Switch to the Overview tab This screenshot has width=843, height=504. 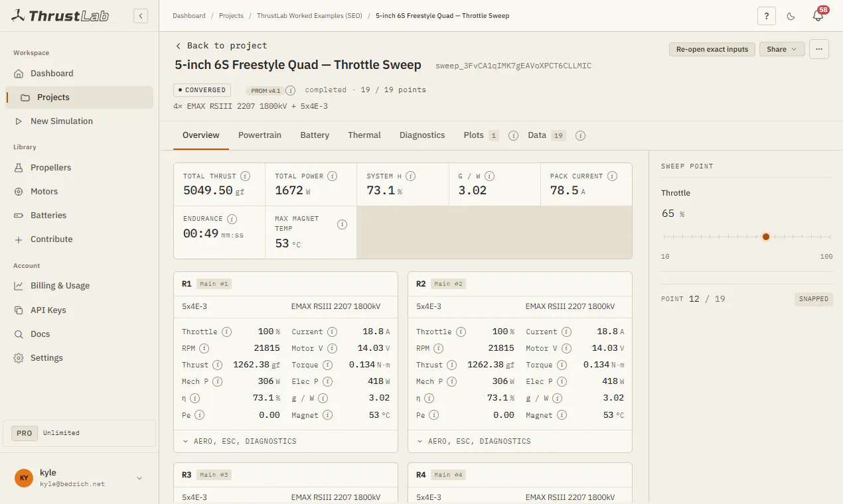200,135
